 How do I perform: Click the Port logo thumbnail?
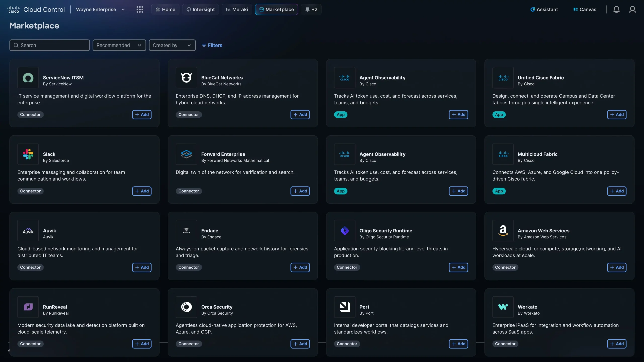(345, 307)
